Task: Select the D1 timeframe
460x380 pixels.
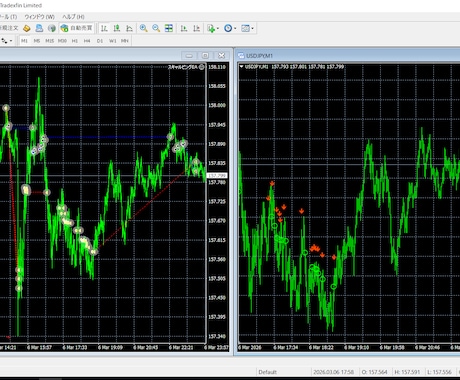Action: point(100,41)
